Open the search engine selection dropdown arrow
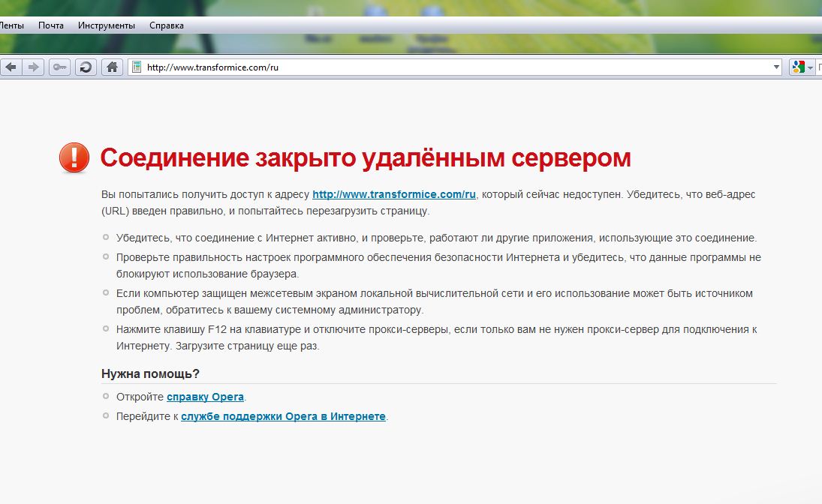 tap(810, 67)
